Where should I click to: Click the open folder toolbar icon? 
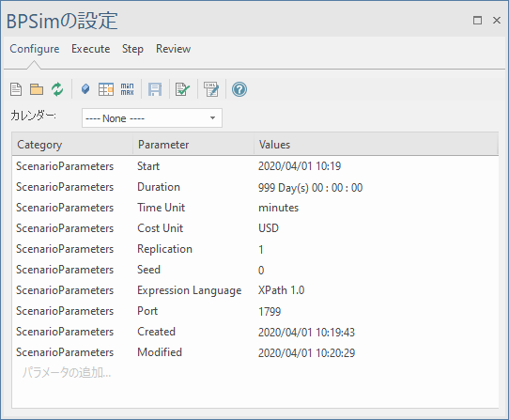(37, 89)
